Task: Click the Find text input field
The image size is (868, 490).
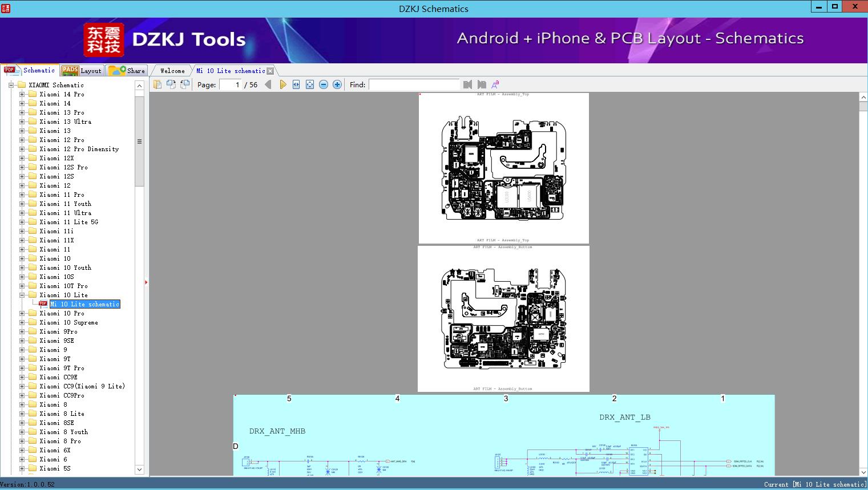Action: pyautogui.click(x=414, y=84)
